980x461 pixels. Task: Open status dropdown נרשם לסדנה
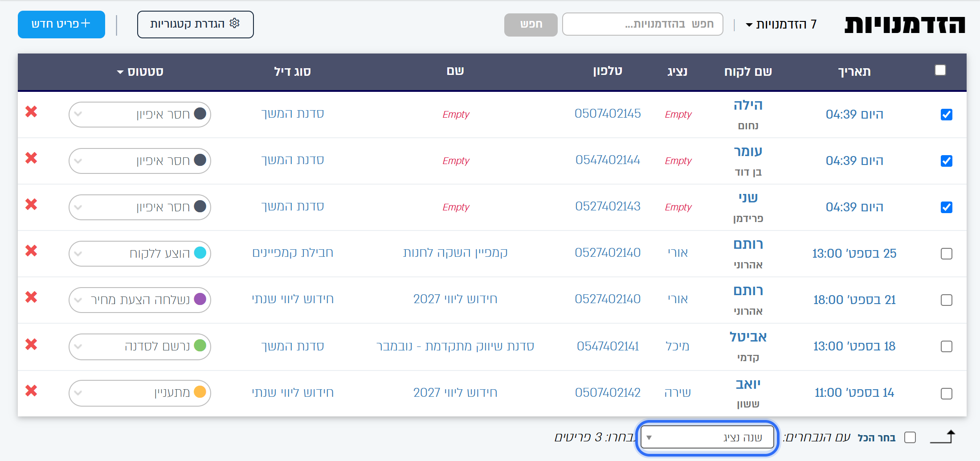140,346
